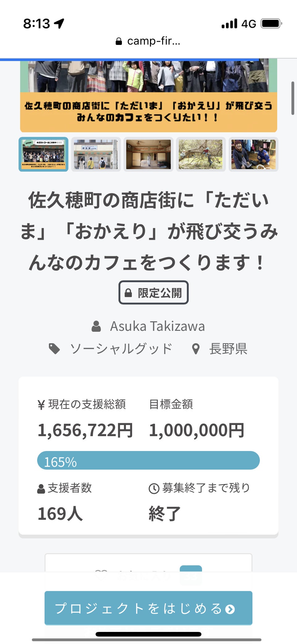Select the storefront building thumbnail
Screen dimensions: 297x644
tap(96, 154)
